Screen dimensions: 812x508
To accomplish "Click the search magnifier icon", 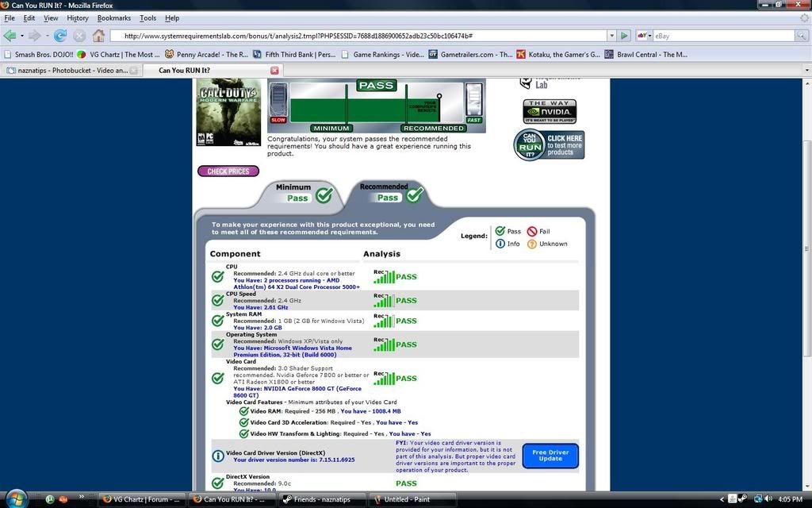I will (802, 36).
